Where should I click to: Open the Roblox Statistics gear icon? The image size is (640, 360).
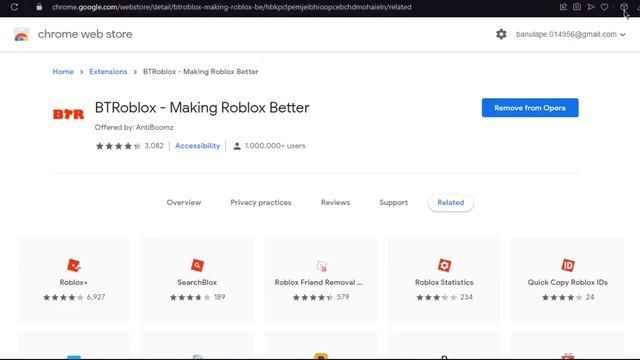444,265
